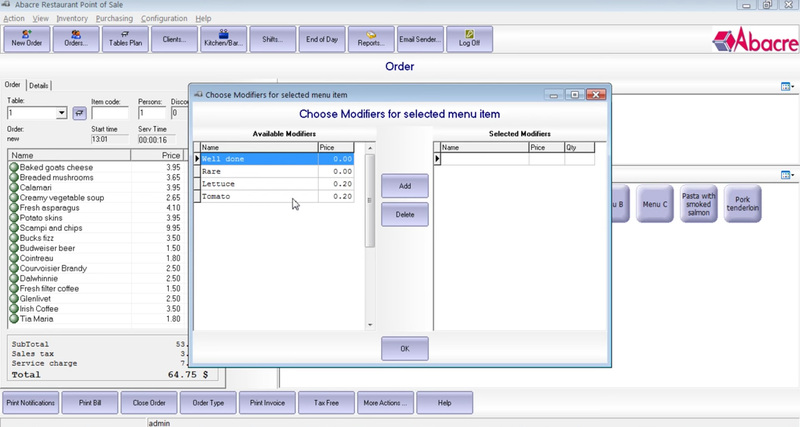Open the Action menu
This screenshot has width=800, height=427.
click(x=14, y=18)
